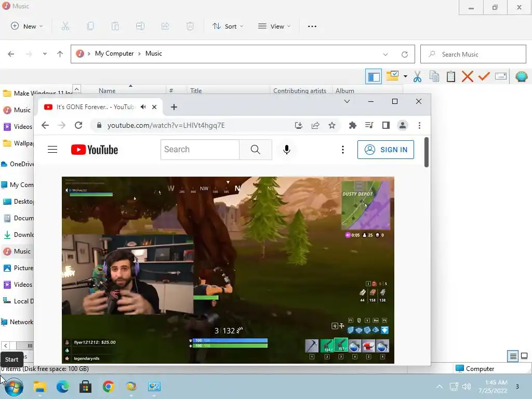Viewport: 532px width, 399px height.
Task: Refresh the Music folder address bar
Action: [x=404, y=54]
